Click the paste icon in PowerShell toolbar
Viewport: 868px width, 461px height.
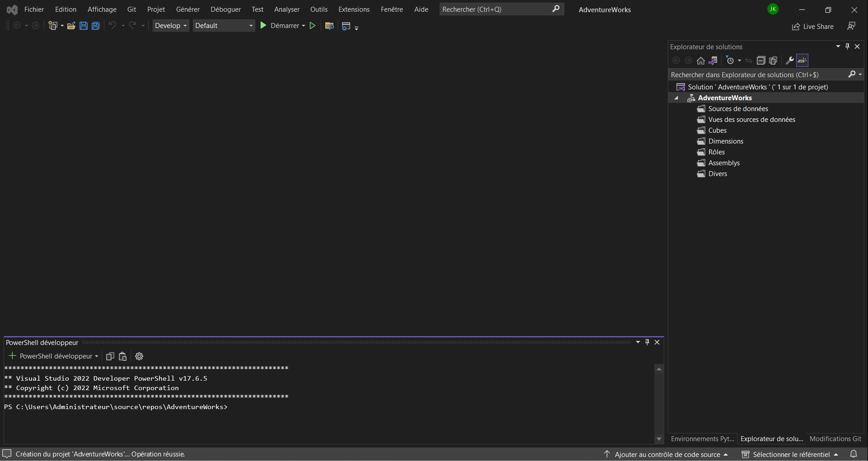pos(122,356)
